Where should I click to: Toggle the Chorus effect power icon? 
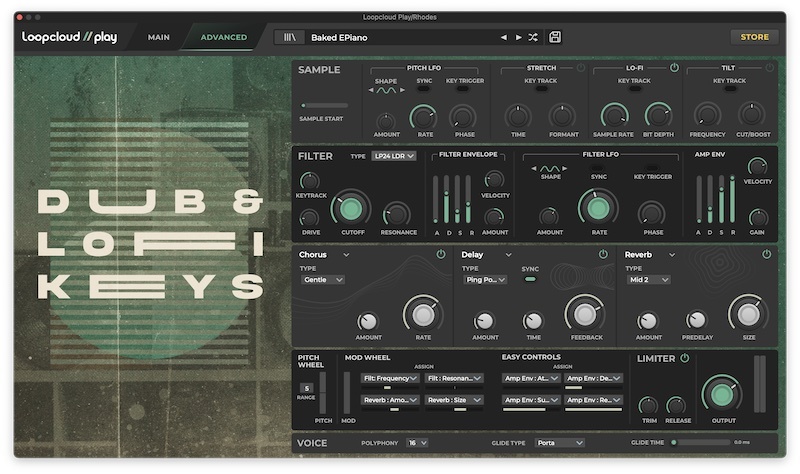tap(441, 255)
